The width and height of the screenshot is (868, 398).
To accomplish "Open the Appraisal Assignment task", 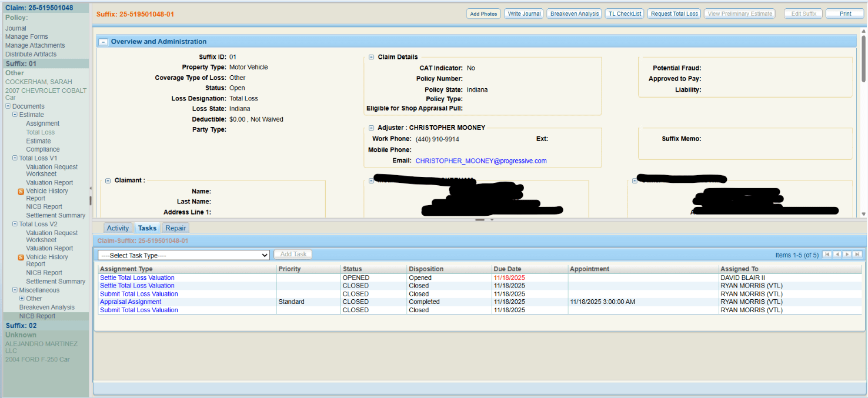I will point(131,302).
